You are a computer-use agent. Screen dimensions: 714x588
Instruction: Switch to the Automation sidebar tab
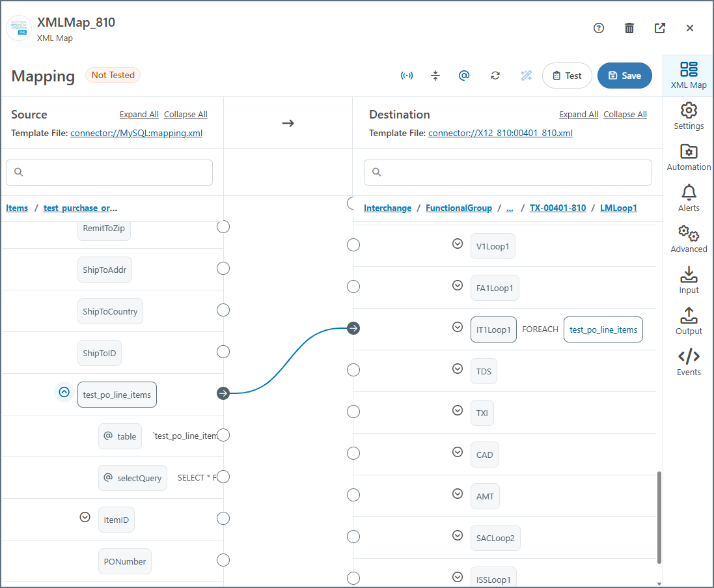tap(689, 158)
